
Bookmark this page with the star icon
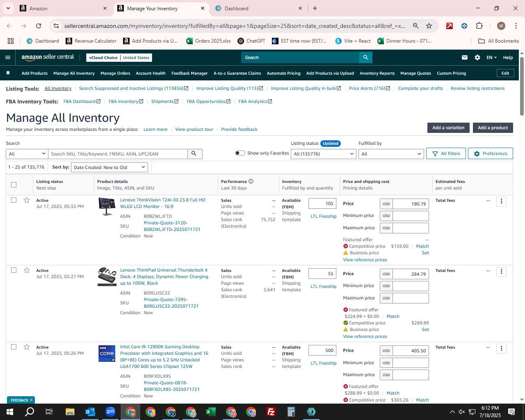point(429,26)
